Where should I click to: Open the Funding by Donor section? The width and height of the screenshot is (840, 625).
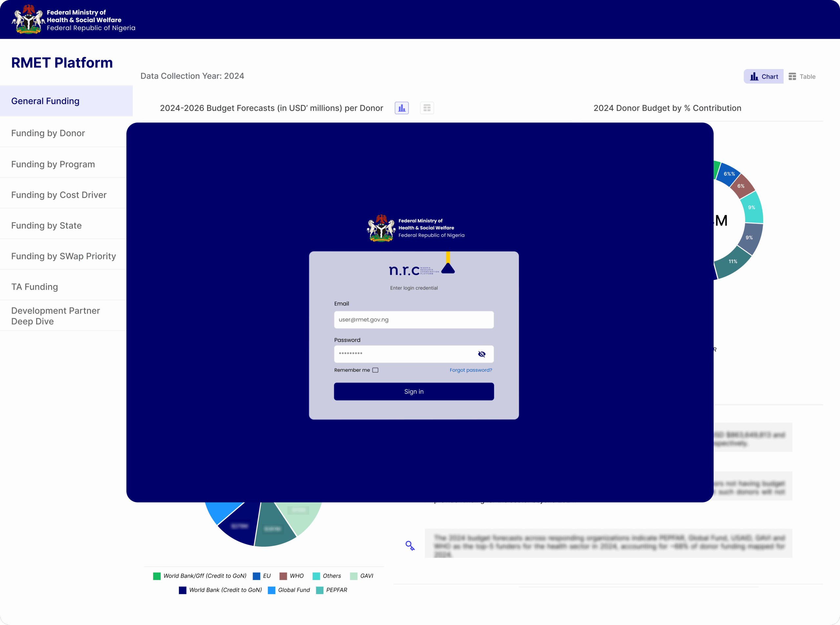[48, 133]
